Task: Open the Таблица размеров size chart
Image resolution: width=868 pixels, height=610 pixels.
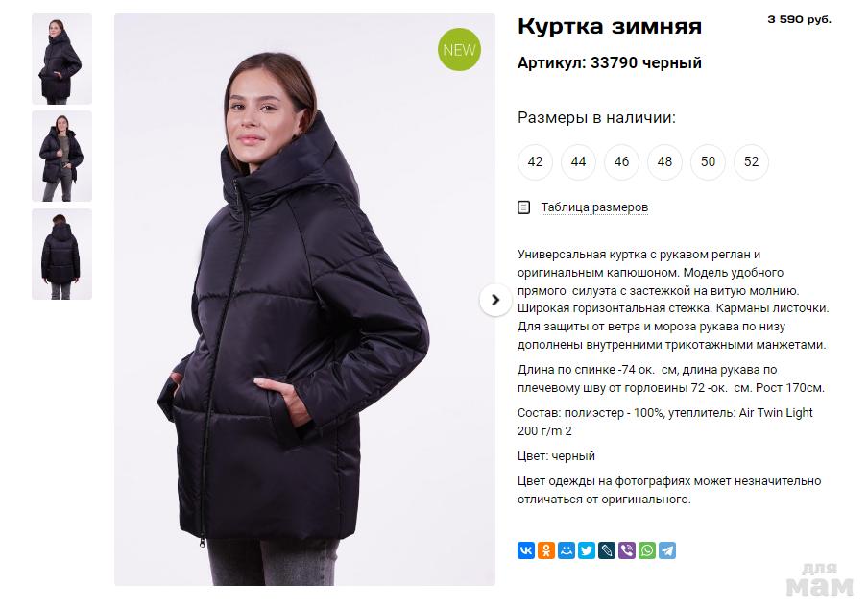Action: (594, 207)
